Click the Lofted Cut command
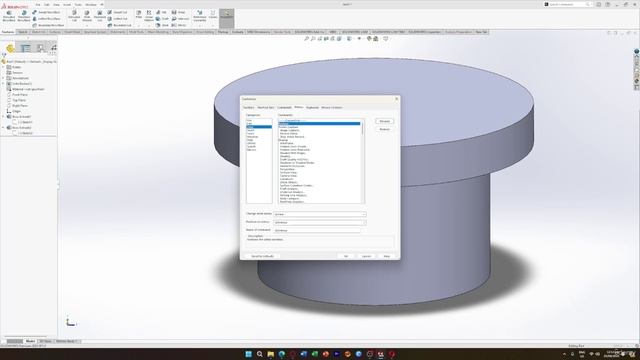Viewport: 640px width, 360px height. 118,19
